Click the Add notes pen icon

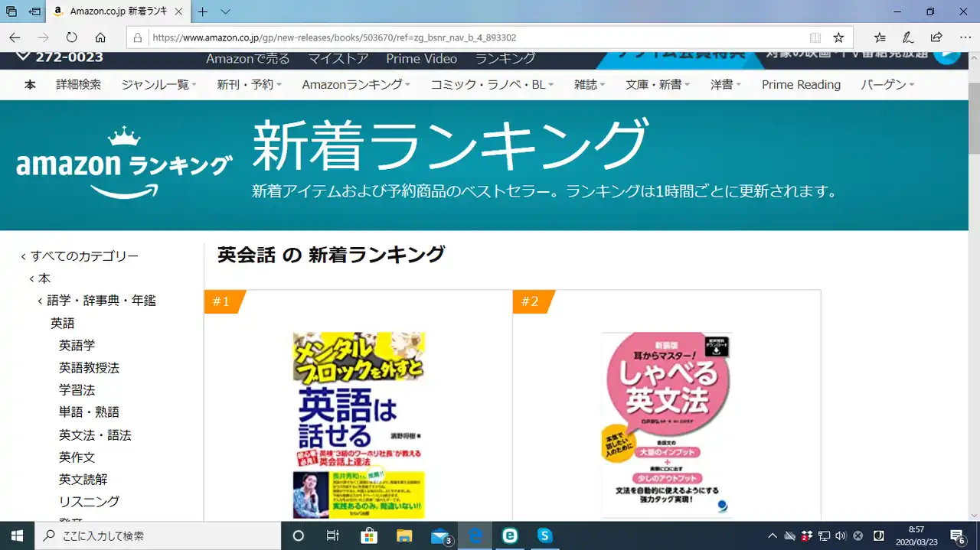click(908, 37)
